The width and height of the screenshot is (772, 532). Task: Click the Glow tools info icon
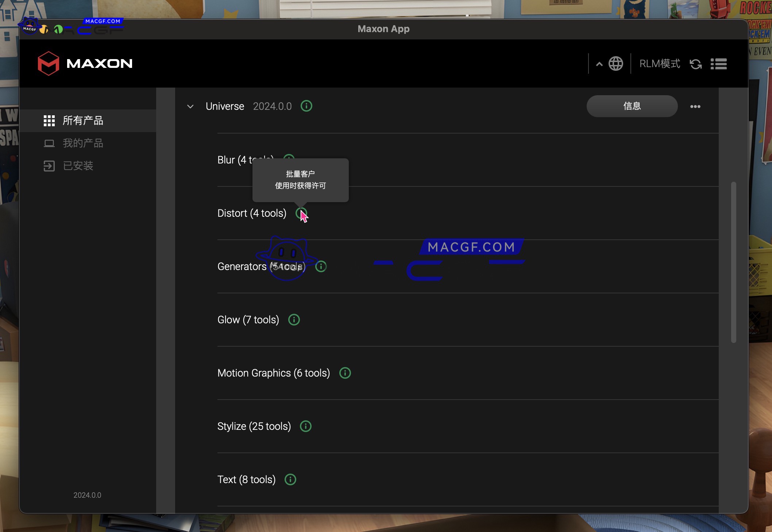[x=294, y=320]
